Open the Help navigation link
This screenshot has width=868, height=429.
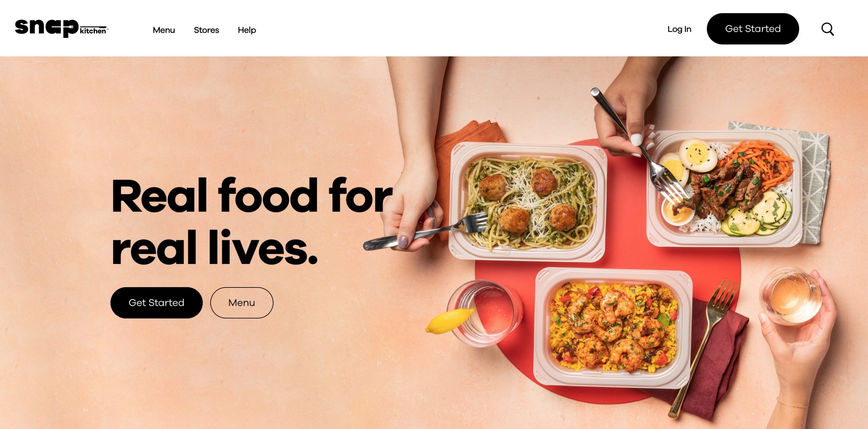pos(247,30)
